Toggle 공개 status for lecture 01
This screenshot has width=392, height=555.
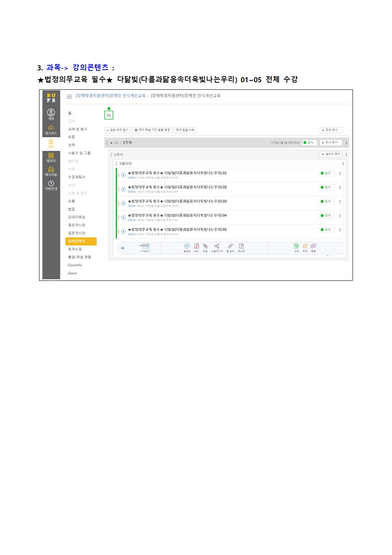coord(326,173)
